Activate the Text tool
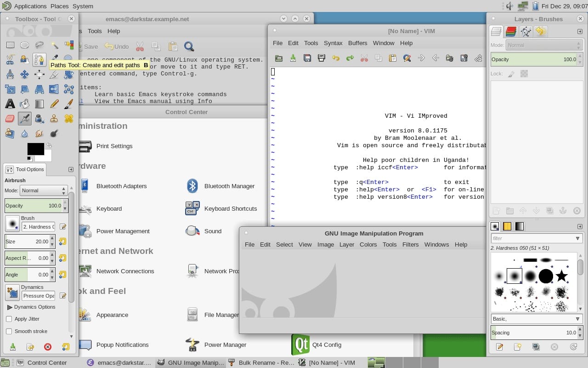Screen dimensions: 588x368 (x=10, y=104)
